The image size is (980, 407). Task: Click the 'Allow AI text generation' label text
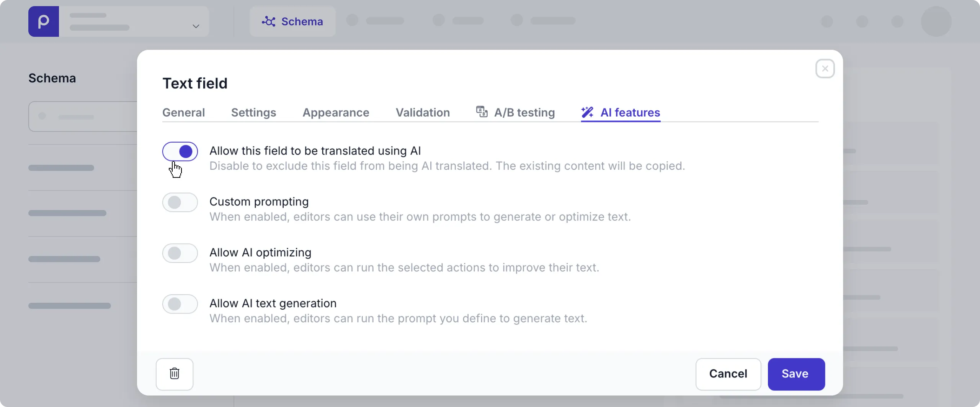(x=273, y=303)
